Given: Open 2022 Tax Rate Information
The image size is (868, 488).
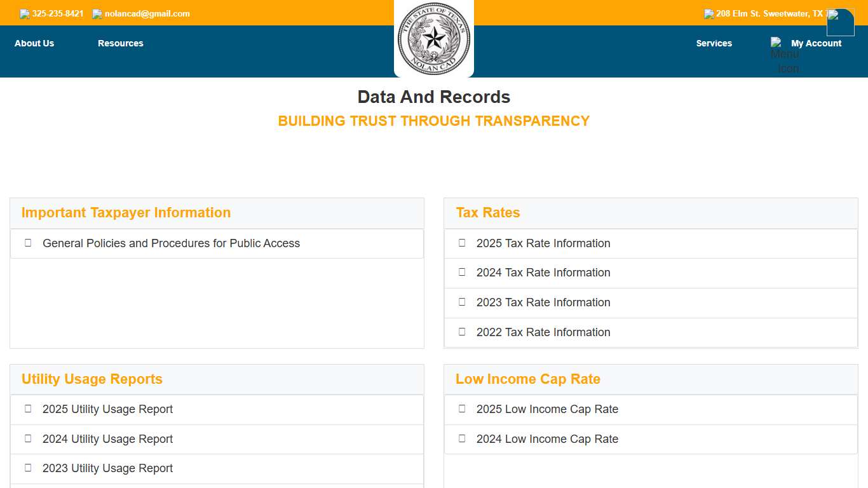Looking at the screenshot, I should (x=543, y=332).
